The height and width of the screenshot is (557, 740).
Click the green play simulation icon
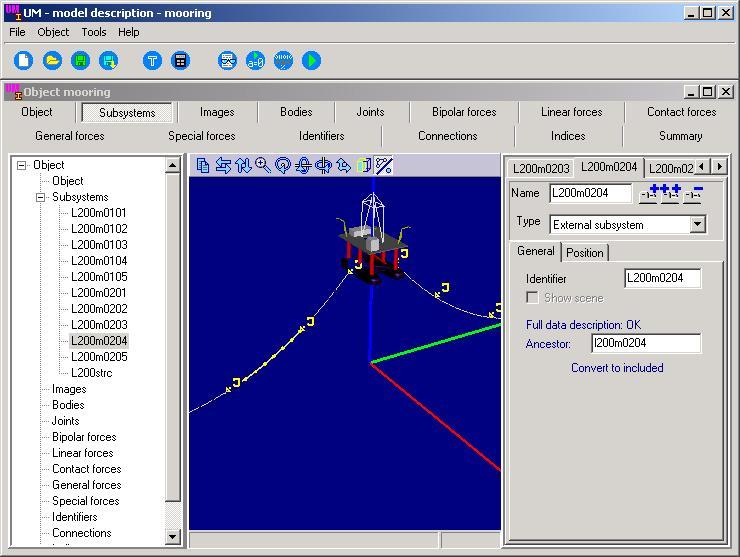pyautogui.click(x=311, y=60)
